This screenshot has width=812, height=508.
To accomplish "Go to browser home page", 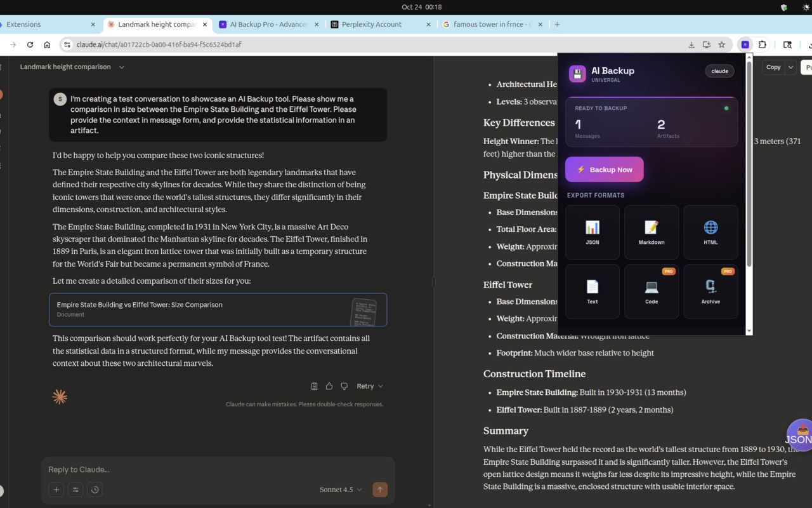I will 47,44.
